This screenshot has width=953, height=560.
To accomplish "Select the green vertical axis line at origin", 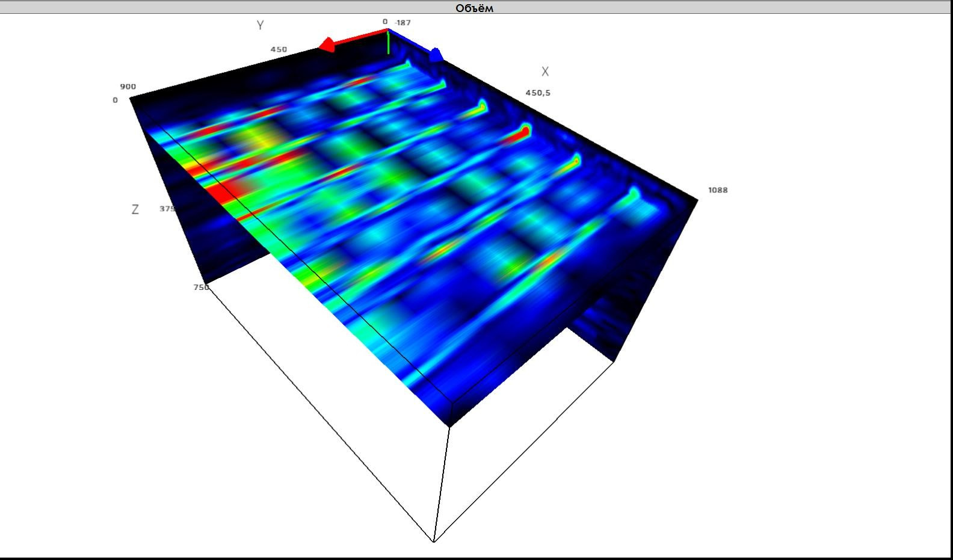I will (389, 43).
